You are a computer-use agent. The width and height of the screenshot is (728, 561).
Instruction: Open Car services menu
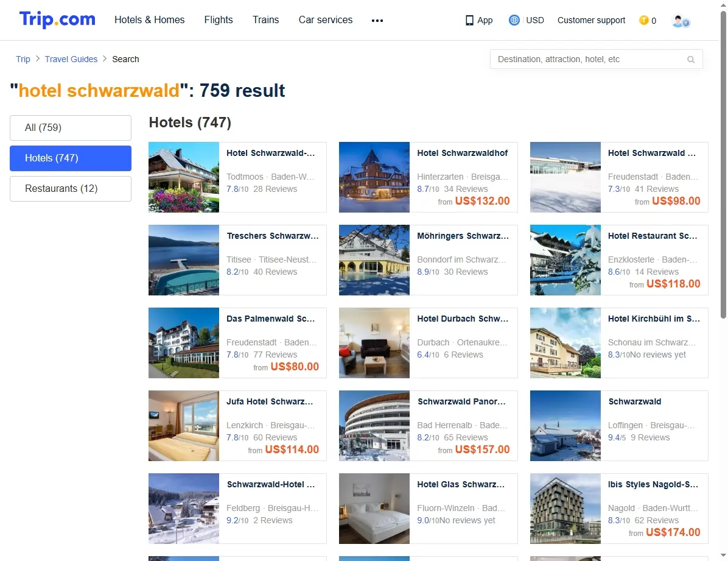point(326,19)
